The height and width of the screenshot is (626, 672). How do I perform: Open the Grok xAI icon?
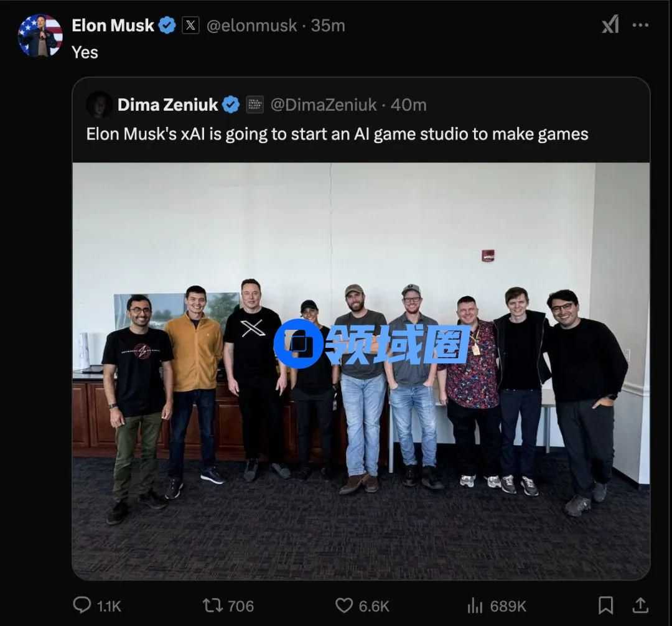click(610, 25)
